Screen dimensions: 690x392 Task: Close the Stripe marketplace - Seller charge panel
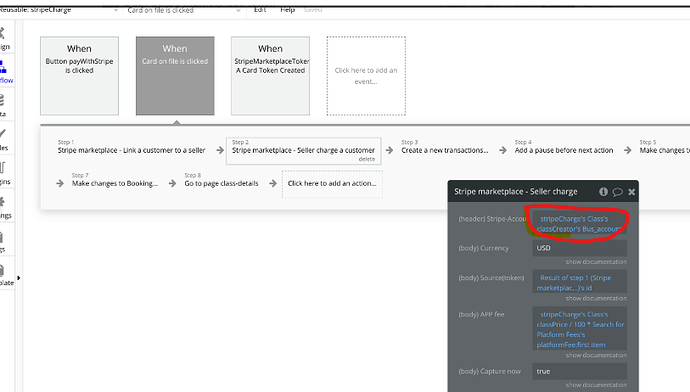coord(631,192)
